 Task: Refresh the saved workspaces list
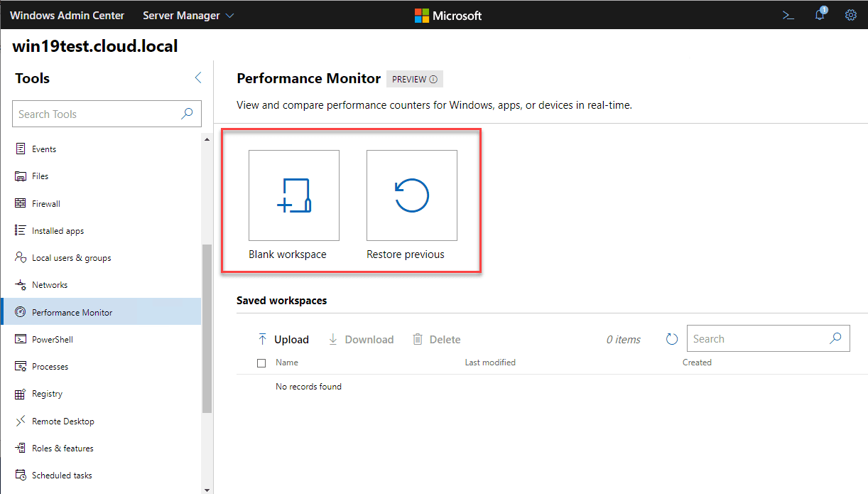coord(672,339)
